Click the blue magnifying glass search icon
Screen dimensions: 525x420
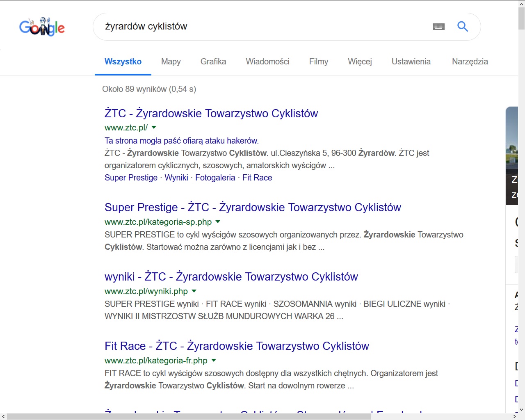coord(463,26)
